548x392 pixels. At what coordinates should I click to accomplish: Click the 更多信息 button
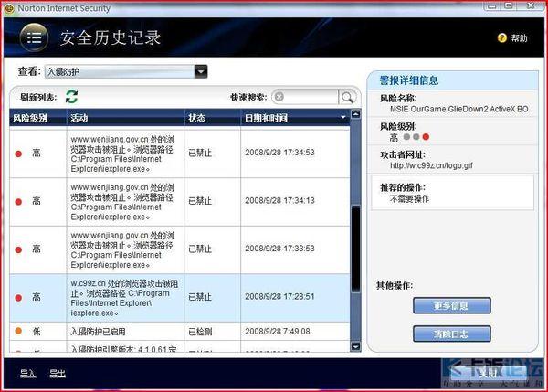point(451,306)
